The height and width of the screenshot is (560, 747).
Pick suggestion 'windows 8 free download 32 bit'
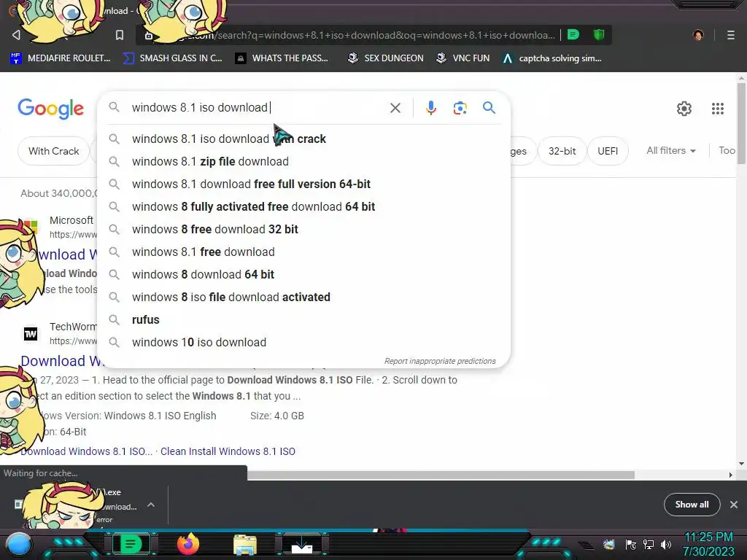tap(304, 230)
